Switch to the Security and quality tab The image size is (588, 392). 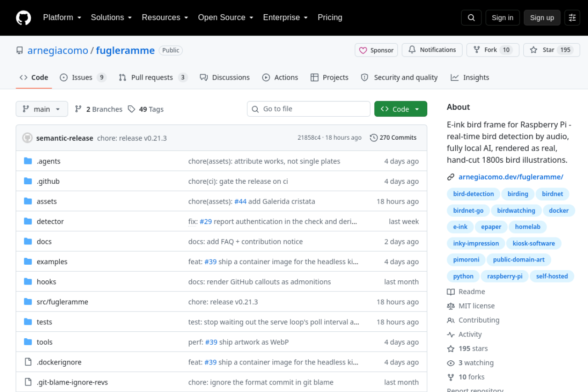[x=399, y=77]
